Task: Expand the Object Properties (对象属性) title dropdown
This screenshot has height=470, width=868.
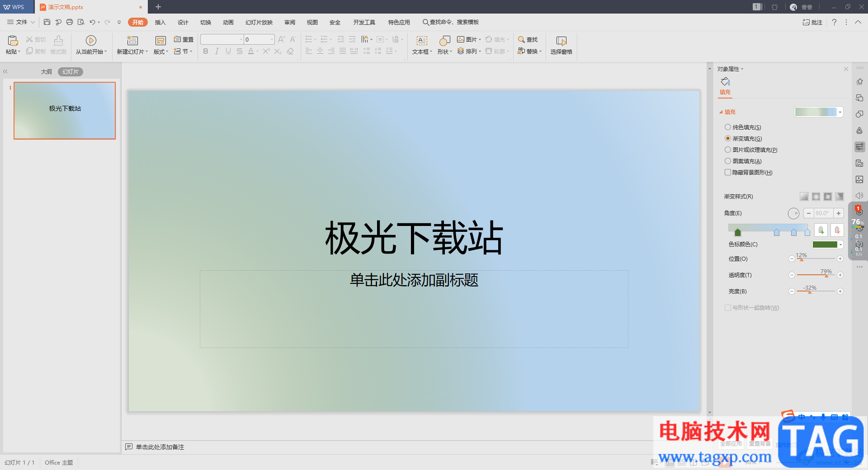Action: point(742,69)
